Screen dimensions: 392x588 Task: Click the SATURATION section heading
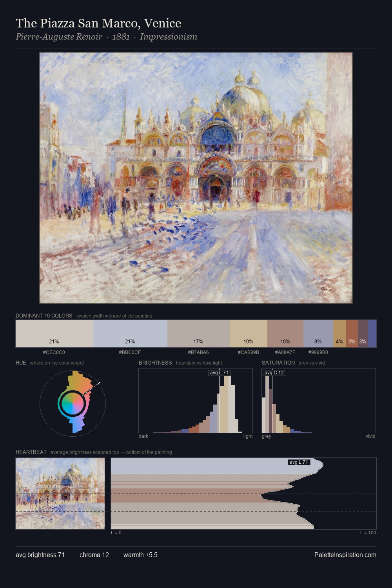tap(278, 363)
